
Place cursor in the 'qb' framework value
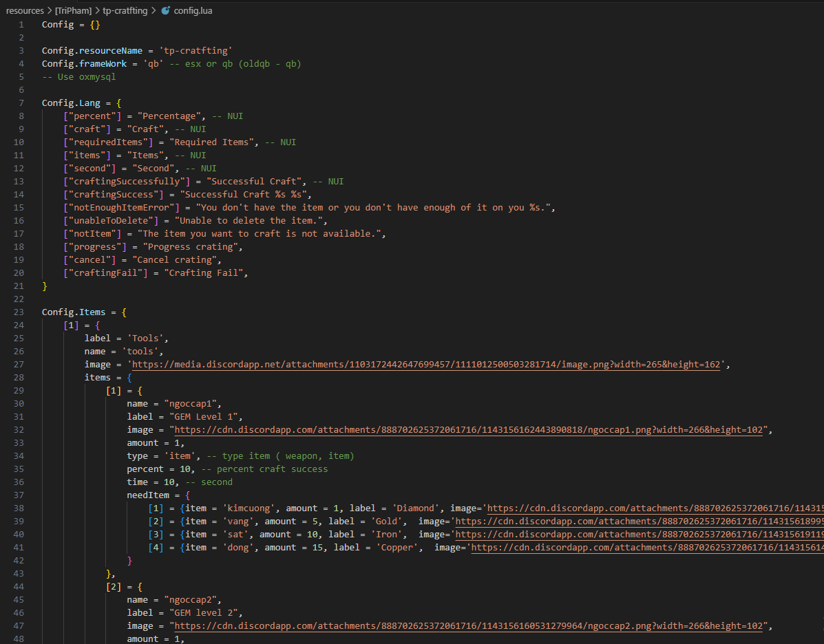click(151, 64)
